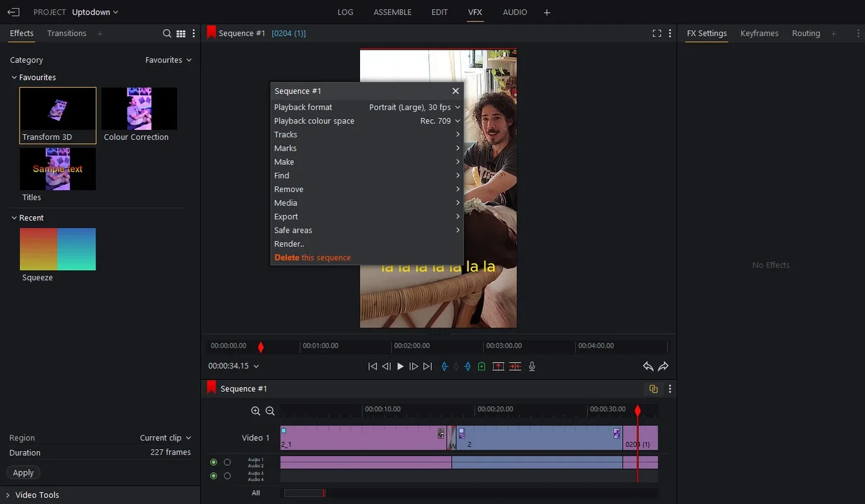Toggle the grey solo circle for Audio 1/2
This screenshot has width=865, height=504.
click(227, 462)
